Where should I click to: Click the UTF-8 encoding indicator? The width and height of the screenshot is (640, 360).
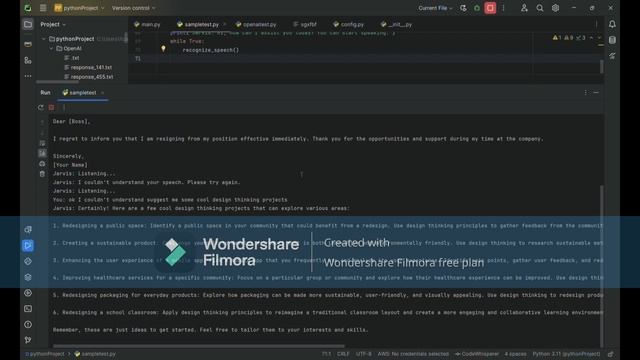click(364, 354)
